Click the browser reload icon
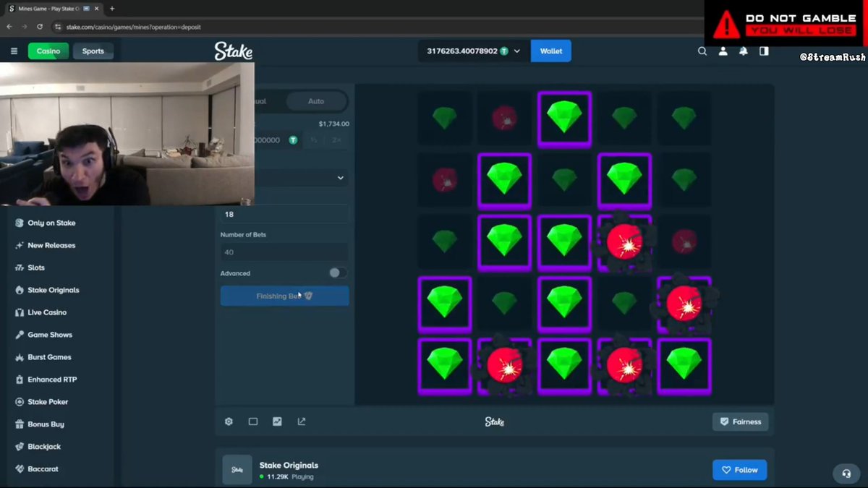This screenshot has height=488, width=868. point(39,27)
